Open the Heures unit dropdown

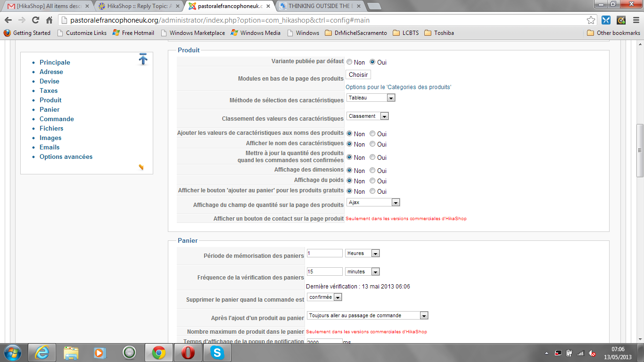(x=362, y=253)
